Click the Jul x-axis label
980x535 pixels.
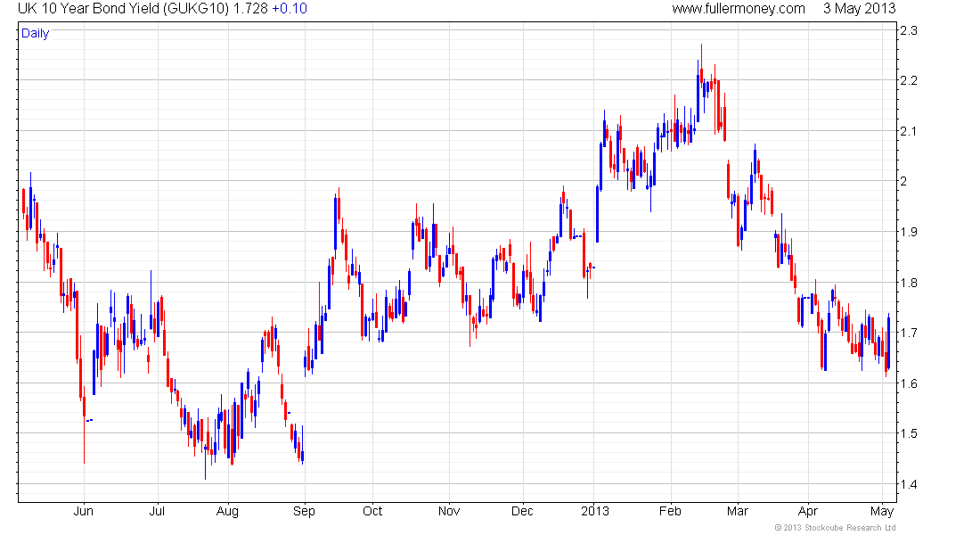click(x=157, y=511)
